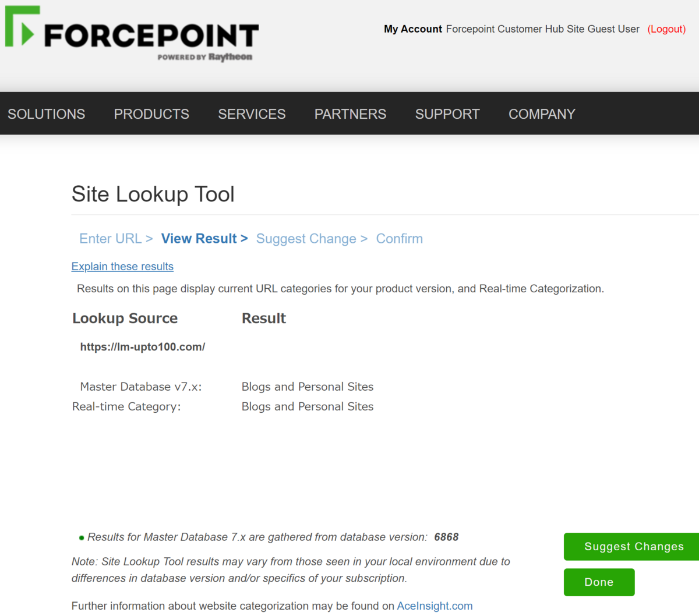Screen dimensions: 699x616
Task: Select Master Database result Blogs and Personal Sites
Action: [x=308, y=387]
